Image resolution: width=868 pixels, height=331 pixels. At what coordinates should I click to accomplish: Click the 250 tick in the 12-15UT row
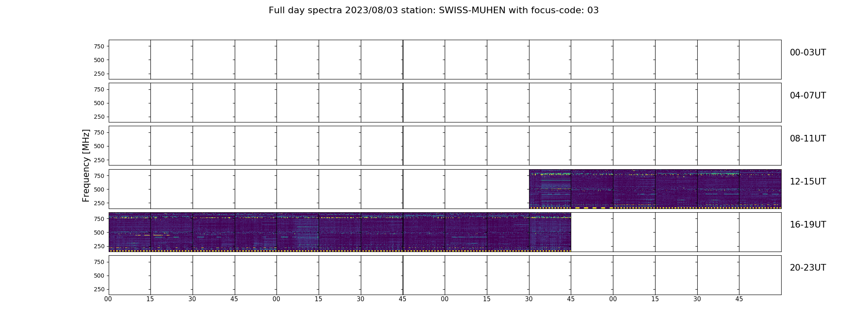click(99, 203)
